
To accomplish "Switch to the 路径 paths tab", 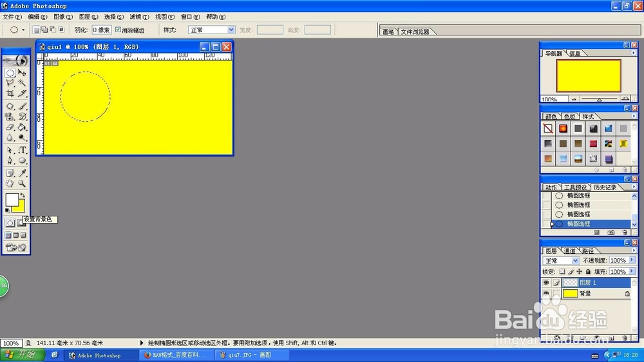I will click(588, 251).
